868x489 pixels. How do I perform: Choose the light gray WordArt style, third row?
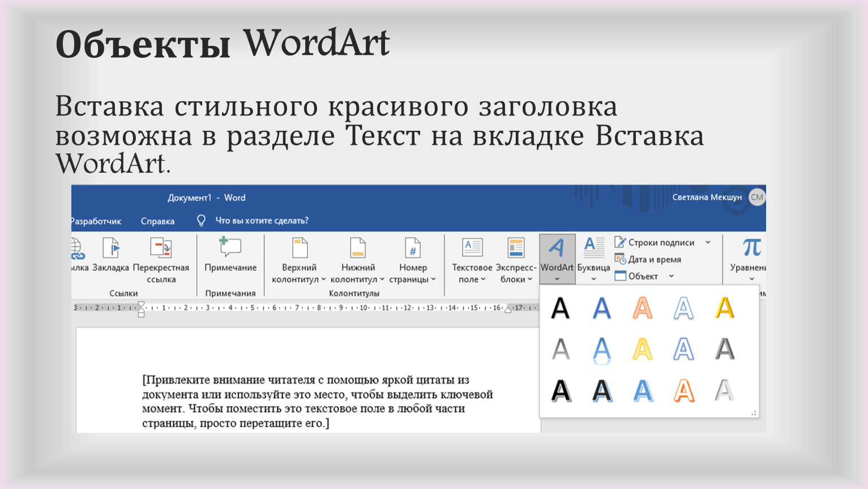[725, 391]
